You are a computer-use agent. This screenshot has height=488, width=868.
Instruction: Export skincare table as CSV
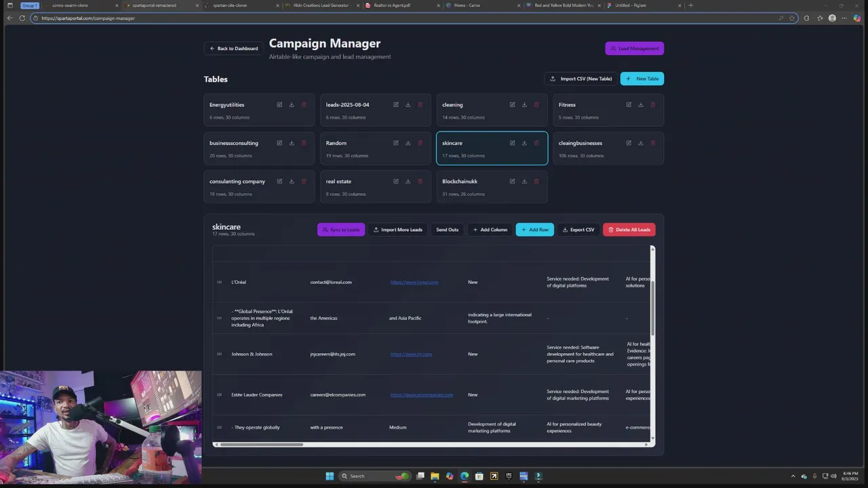tap(578, 230)
